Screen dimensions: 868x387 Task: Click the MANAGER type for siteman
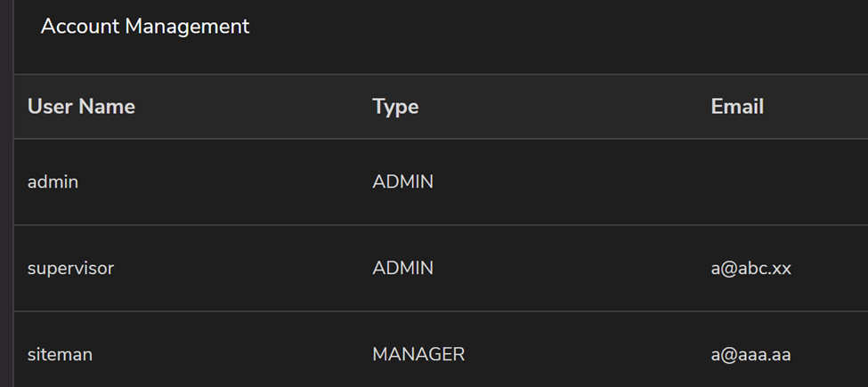point(418,354)
